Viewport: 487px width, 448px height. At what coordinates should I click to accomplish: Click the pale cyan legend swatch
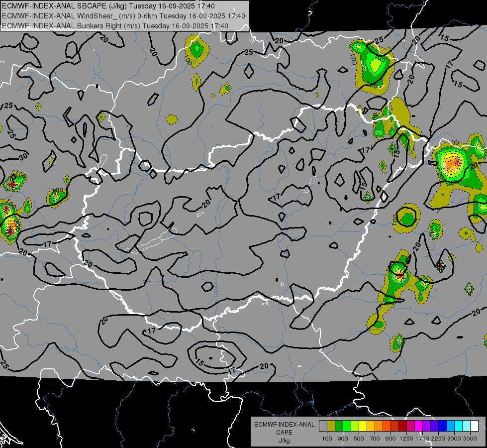click(x=467, y=426)
